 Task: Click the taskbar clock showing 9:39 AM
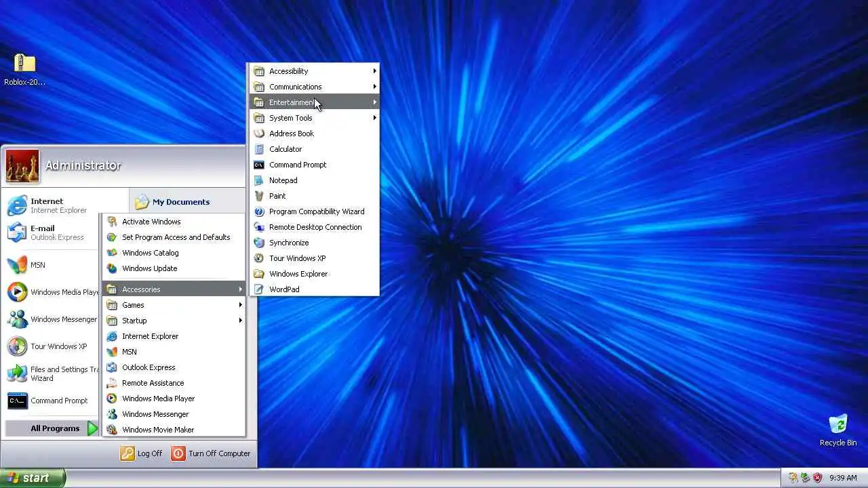coord(843,478)
